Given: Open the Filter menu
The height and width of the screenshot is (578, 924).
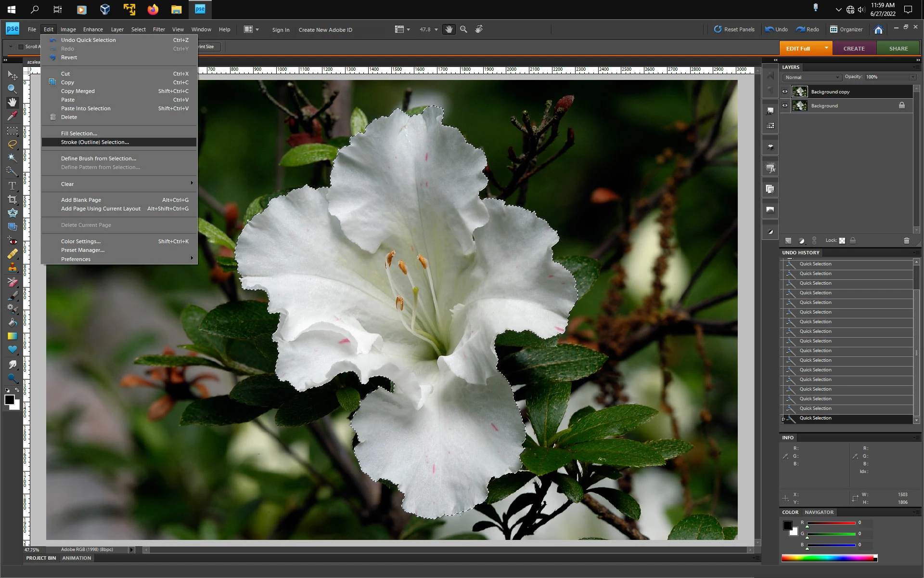Looking at the screenshot, I should (x=159, y=29).
